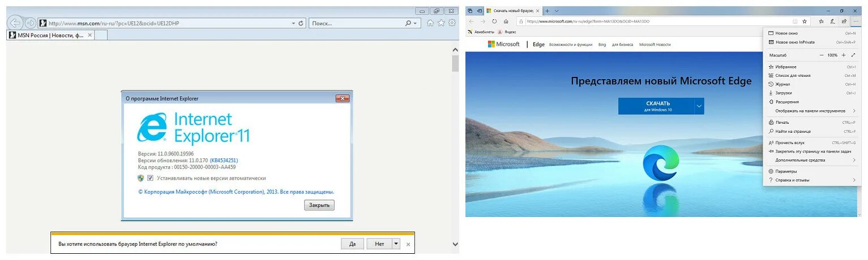Image resolution: width=868 pixels, height=260 pixels.
Task: Click Закрыть in About dialog
Action: point(319,205)
